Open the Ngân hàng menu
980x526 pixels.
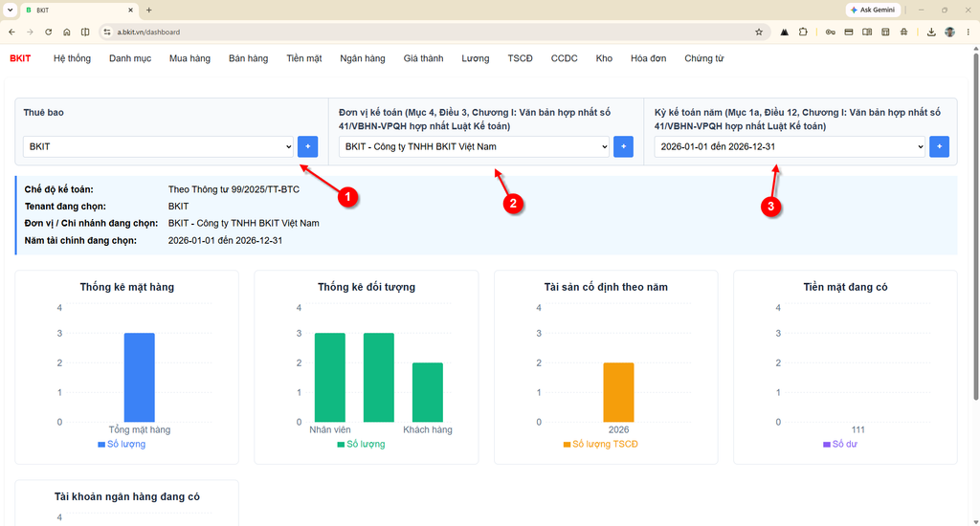pyautogui.click(x=363, y=58)
